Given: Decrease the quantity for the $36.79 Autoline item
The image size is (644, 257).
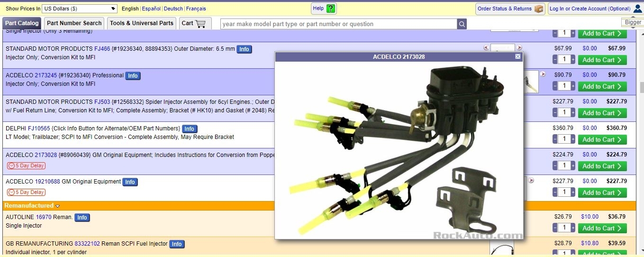Looking at the screenshot, I should [555, 228].
